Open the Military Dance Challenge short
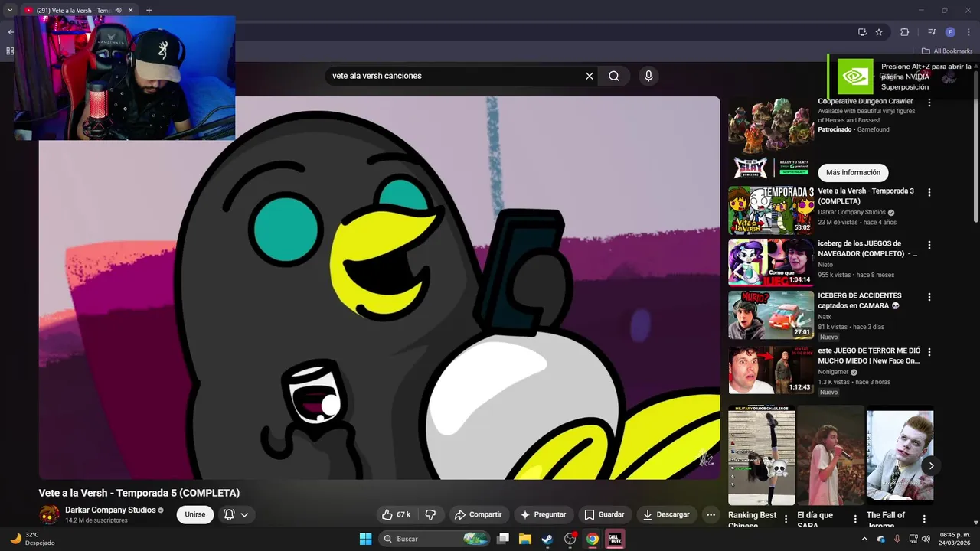 pyautogui.click(x=762, y=455)
